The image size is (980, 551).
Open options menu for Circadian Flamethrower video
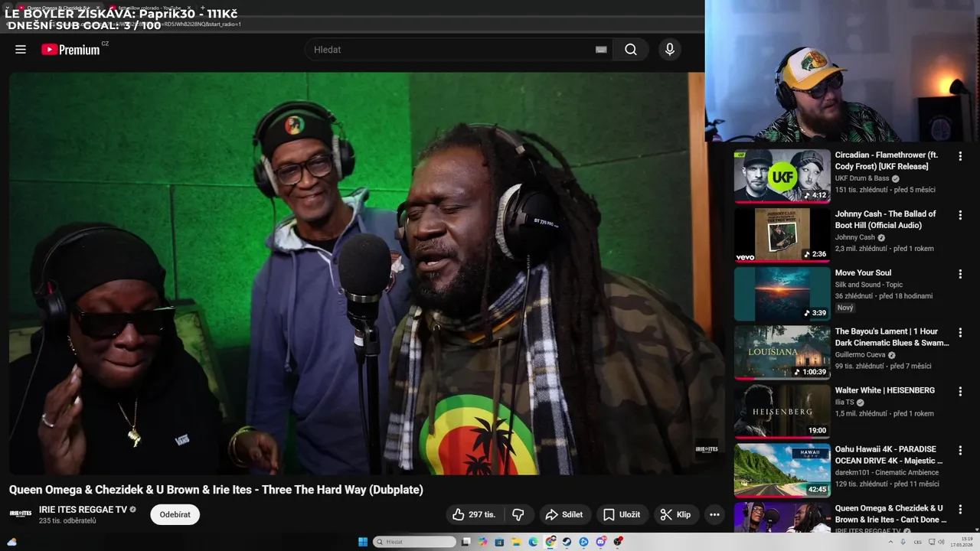pyautogui.click(x=960, y=156)
